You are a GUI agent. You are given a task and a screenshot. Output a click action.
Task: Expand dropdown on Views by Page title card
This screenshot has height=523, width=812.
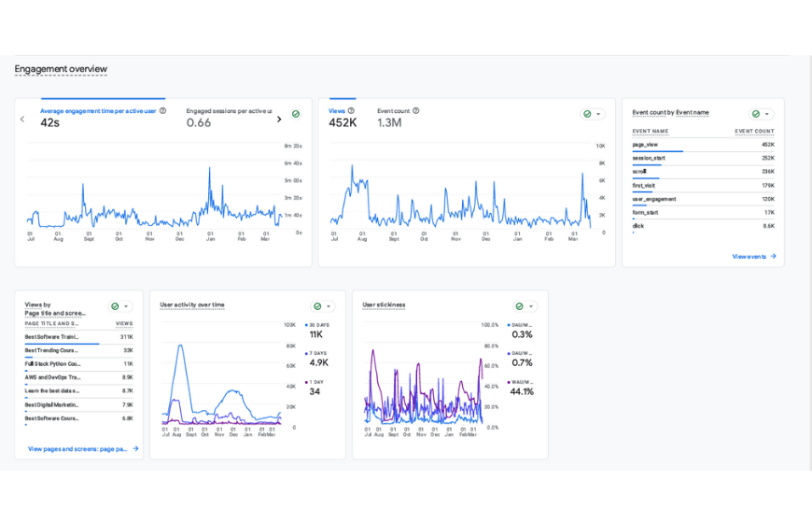point(126,306)
